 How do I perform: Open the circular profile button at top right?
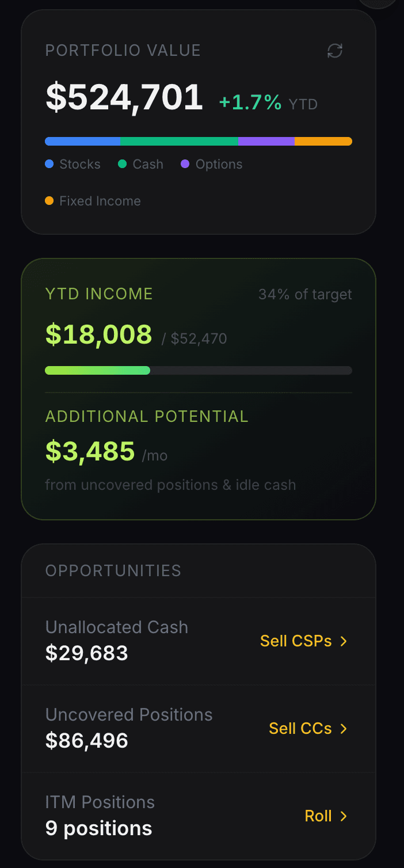coord(378,3)
